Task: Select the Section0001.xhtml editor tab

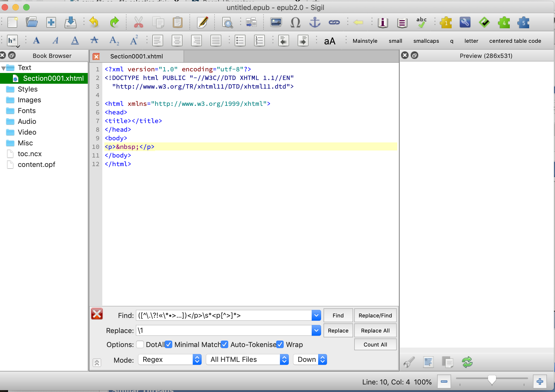Action: pos(136,56)
